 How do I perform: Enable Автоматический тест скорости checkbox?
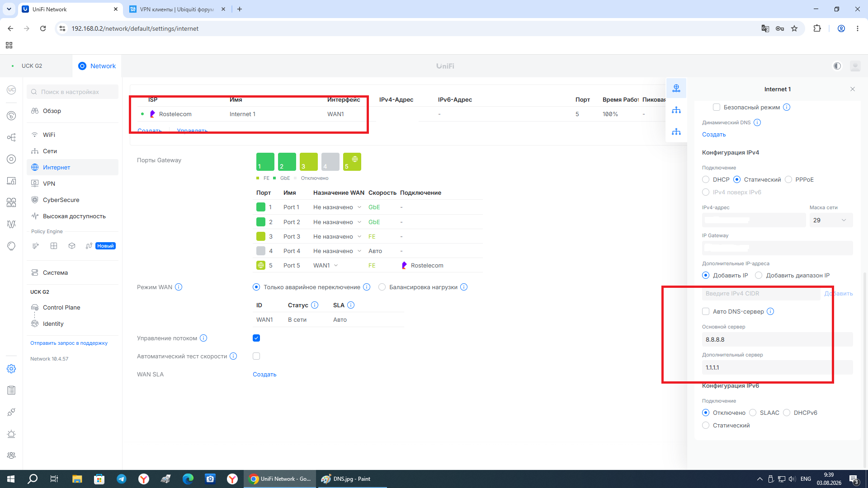pyautogui.click(x=256, y=356)
